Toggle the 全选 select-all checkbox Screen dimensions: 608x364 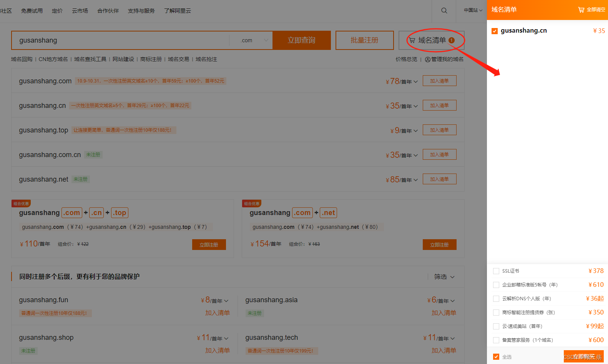pos(496,357)
